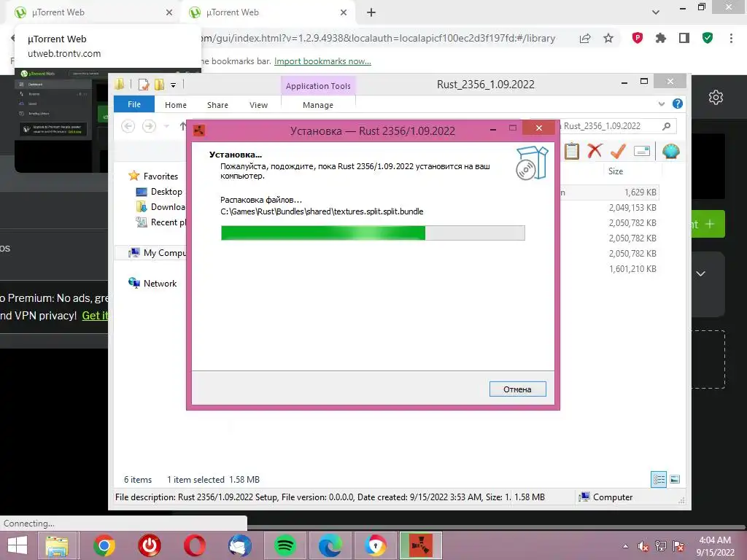Open the Home ribbon tab in Explorer
Screen dimensions: 747x560
pyautogui.click(x=176, y=105)
